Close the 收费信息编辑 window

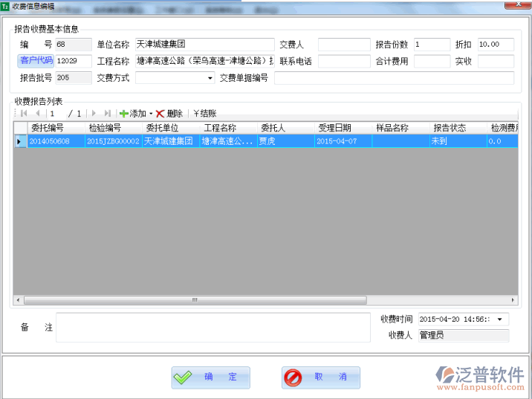pos(518,4)
